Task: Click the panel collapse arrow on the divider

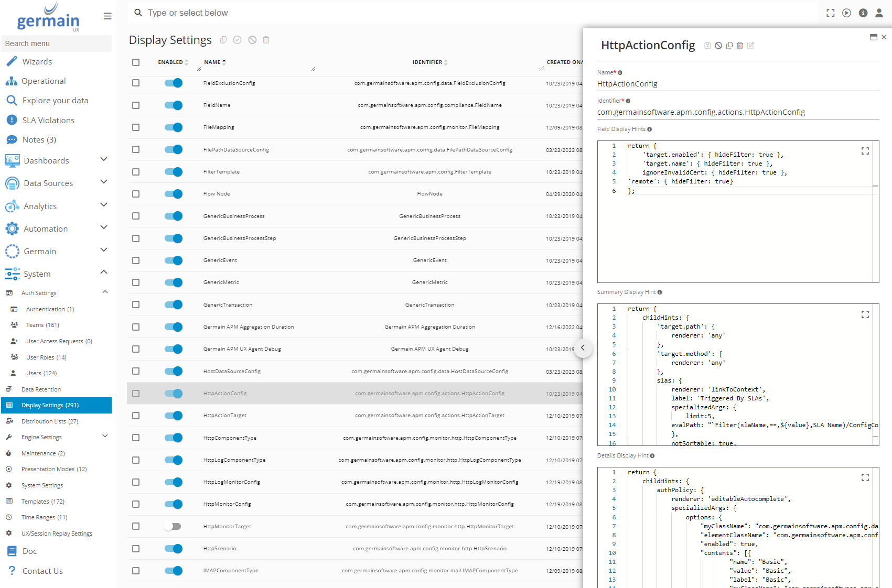Action: [x=583, y=348]
